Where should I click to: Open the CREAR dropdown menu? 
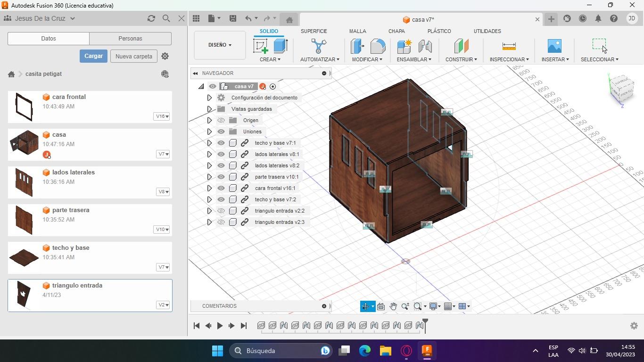click(270, 59)
